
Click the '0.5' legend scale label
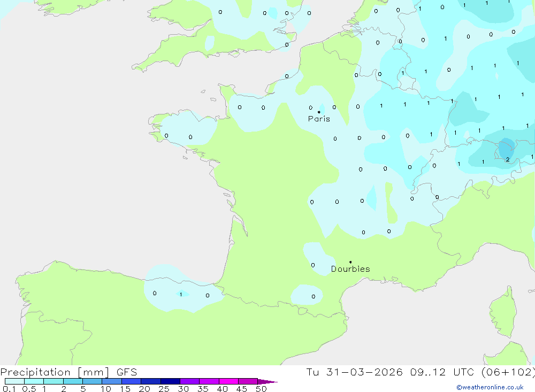29,389
